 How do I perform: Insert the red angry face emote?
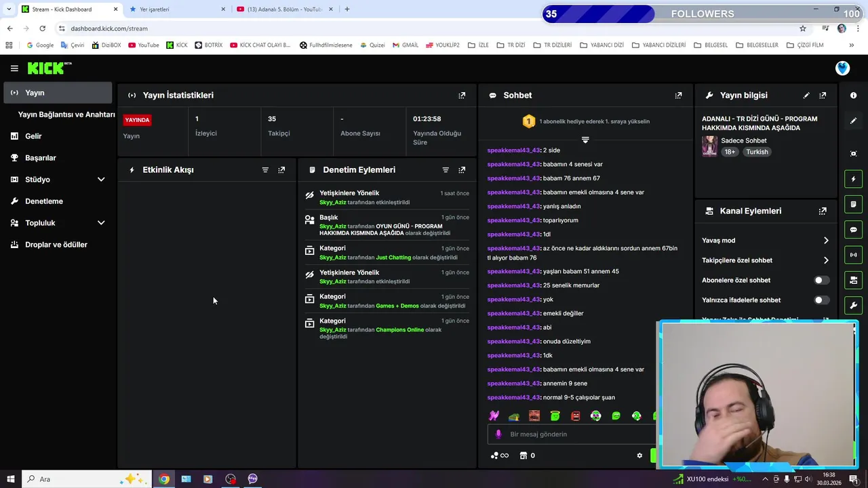(575, 416)
